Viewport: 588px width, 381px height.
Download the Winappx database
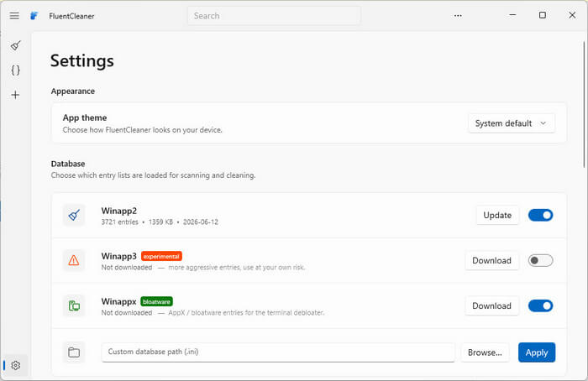point(491,305)
